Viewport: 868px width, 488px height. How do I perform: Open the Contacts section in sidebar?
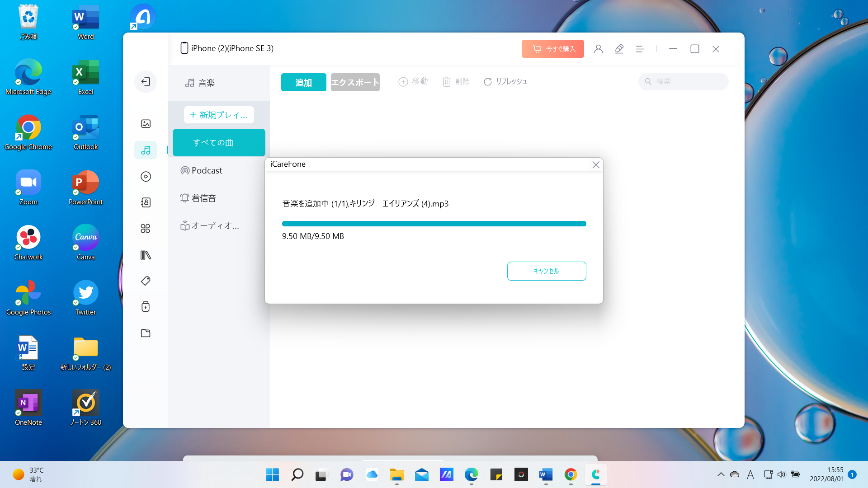coord(146,202)
